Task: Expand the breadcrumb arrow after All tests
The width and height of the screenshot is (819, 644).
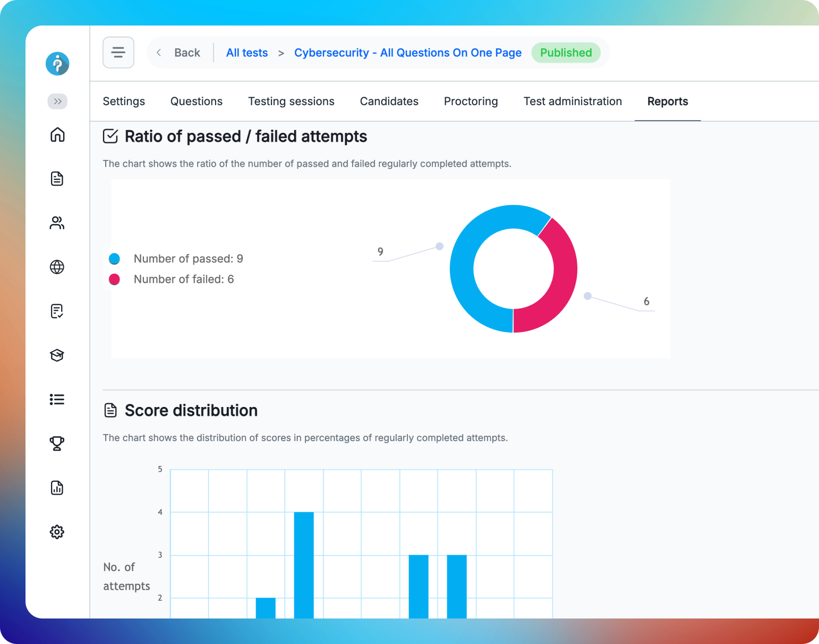Action: pyautogui.click(x=281, y=53)
